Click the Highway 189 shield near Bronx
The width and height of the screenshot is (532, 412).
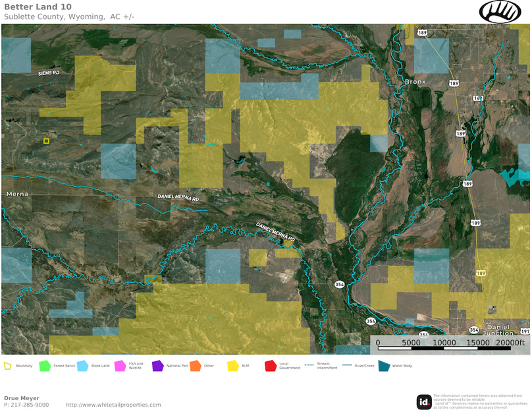point(454,83)
